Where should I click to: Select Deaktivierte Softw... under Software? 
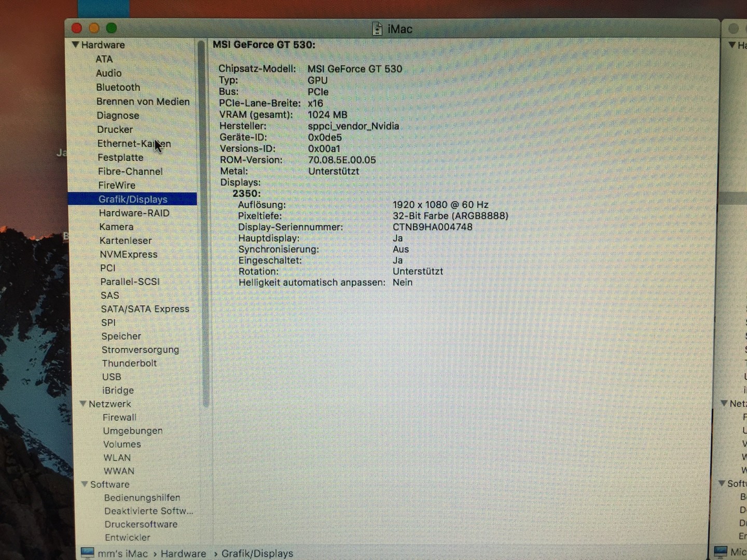tap(149, 511)
